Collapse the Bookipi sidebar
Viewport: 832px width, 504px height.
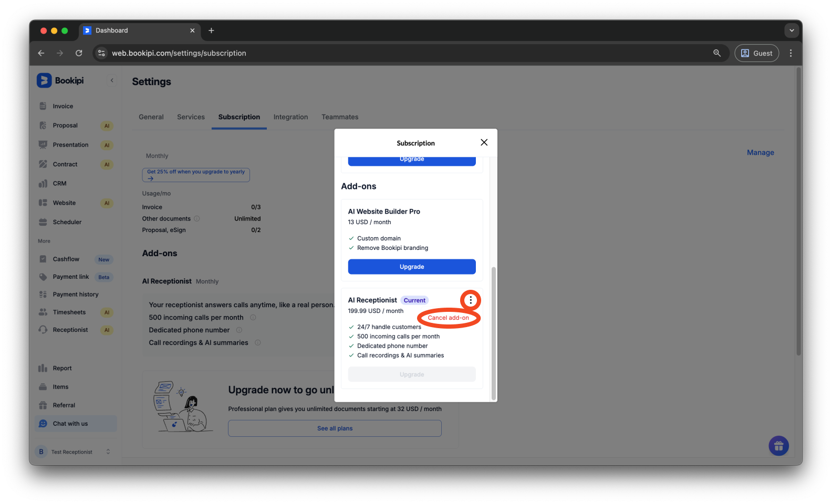[x=112, y=80]
